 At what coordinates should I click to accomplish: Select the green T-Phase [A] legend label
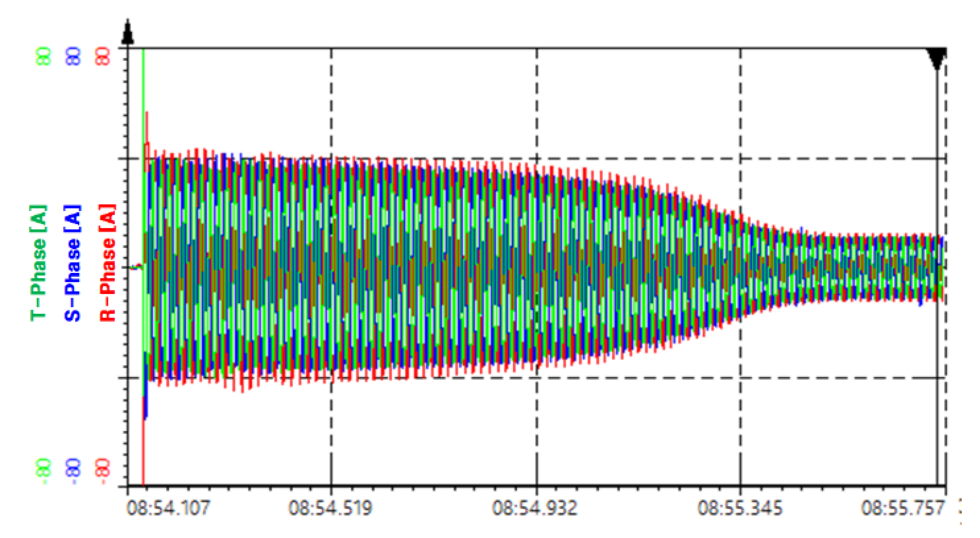38,263
